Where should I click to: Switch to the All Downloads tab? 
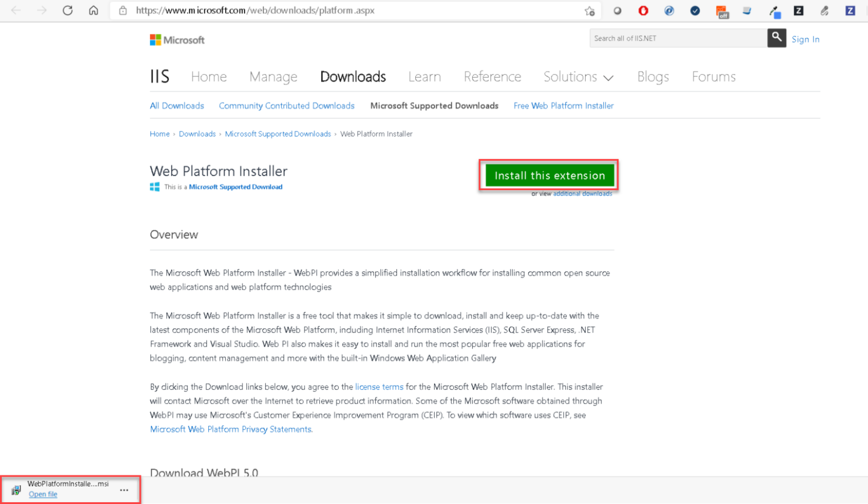(177, 106)
